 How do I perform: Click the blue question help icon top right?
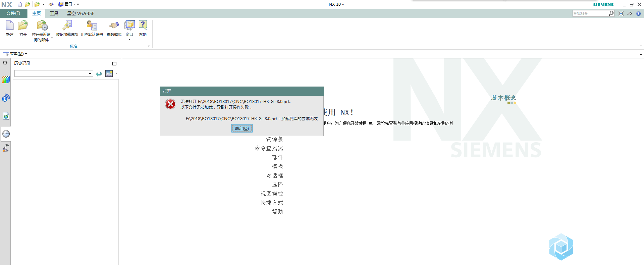638,14
